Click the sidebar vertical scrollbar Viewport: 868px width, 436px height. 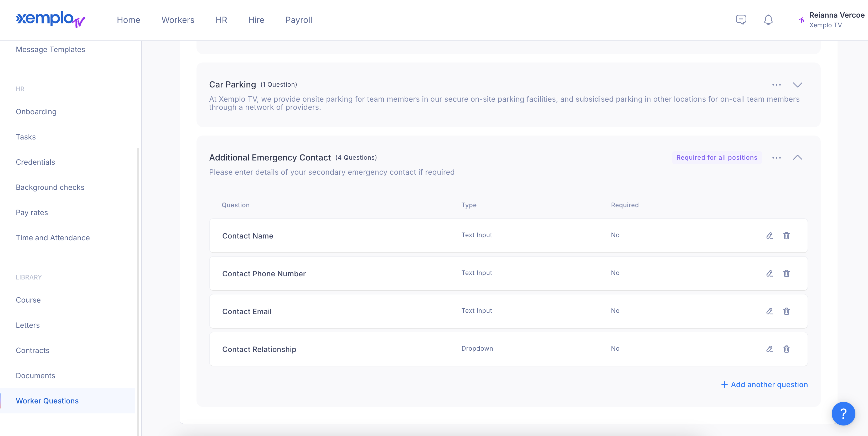(138, 292)
